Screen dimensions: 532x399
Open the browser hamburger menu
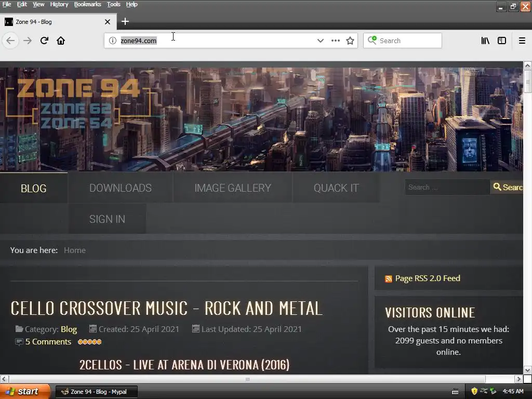522,41
